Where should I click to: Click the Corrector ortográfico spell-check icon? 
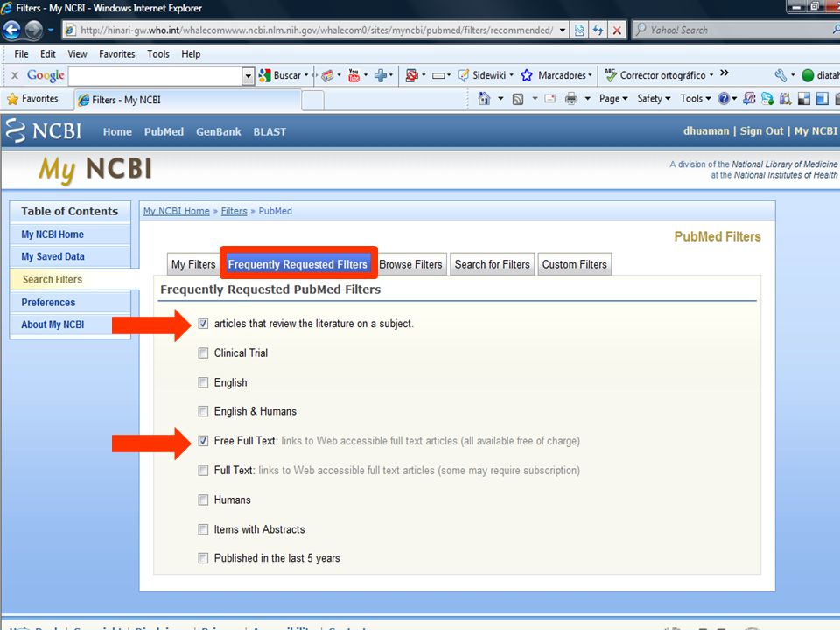610,75
